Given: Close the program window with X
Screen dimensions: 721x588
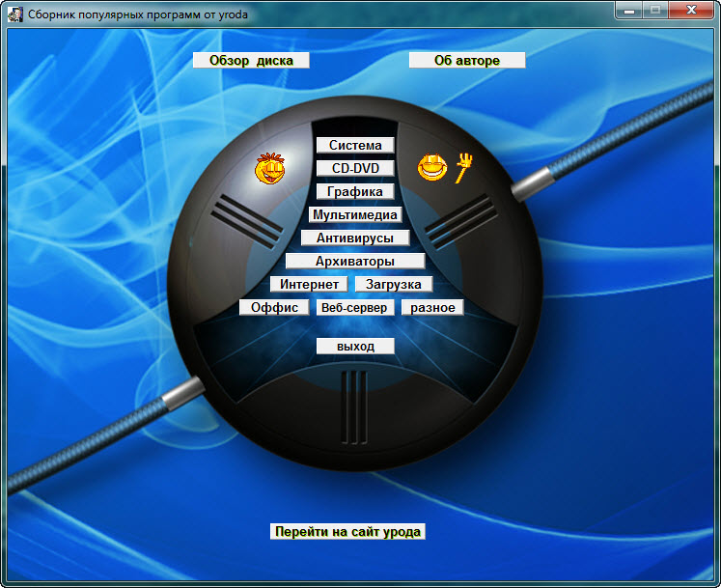Looking at the screenshot, I should (x=692, y=10).
